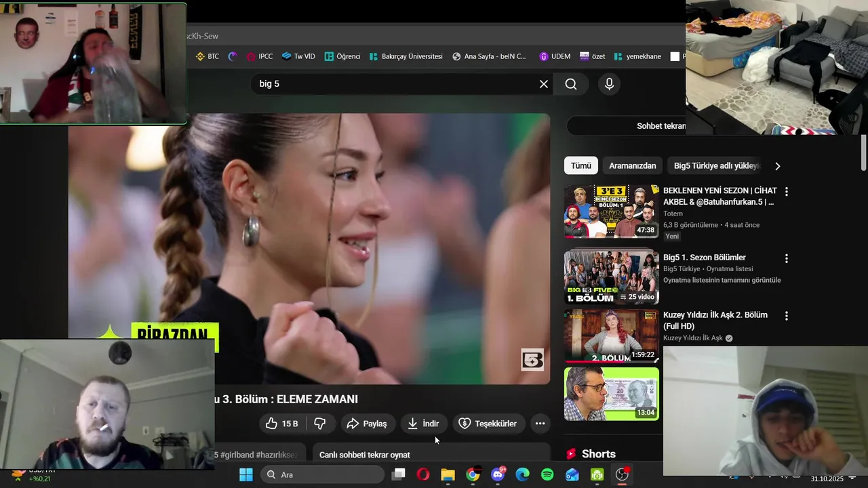868x488 pixels.
Task: Open the özet bookmark
Action: pyautogui.click(x=593, y=56)
